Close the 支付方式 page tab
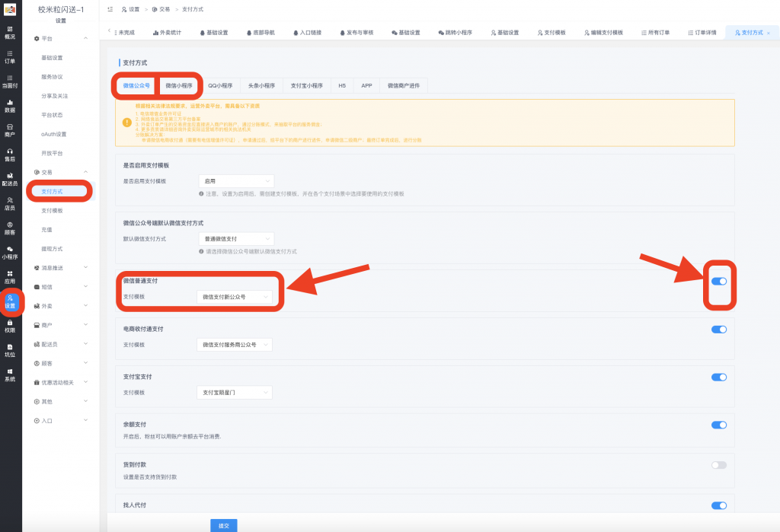The height and width of the screenshot is (532, 780). click(768, 33)
